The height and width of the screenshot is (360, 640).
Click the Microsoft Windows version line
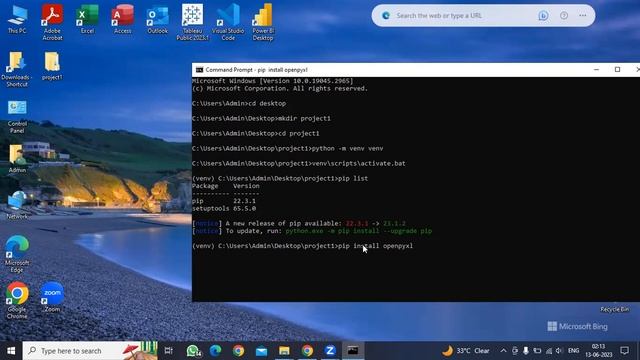click(x=273, y=81)
